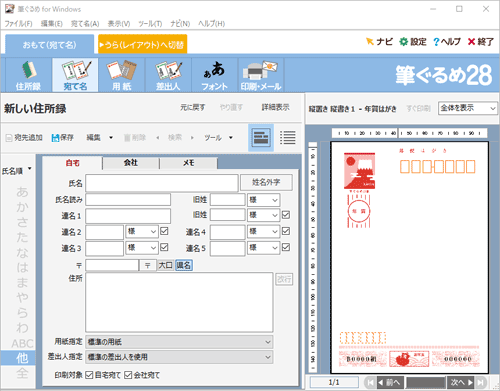Image resolution: width=500 pixels, height=391 pixels.
Task: Toggle the 連名5 print checkbox
Action: [x=286, y=247]
